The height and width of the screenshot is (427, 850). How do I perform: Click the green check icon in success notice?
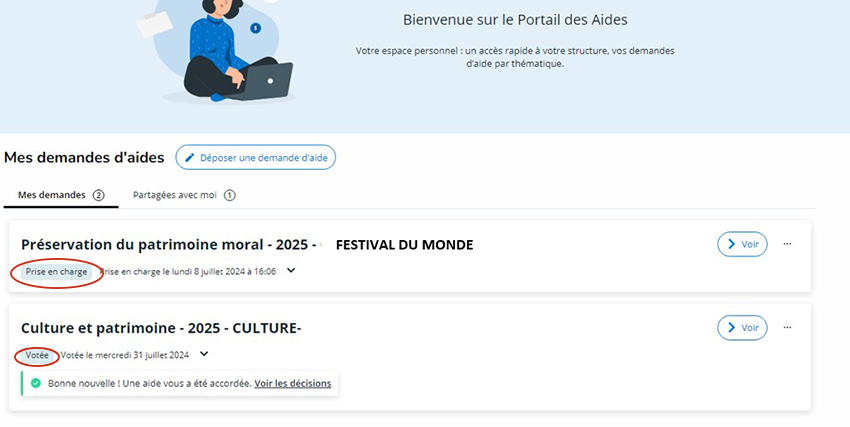(36, 383)
